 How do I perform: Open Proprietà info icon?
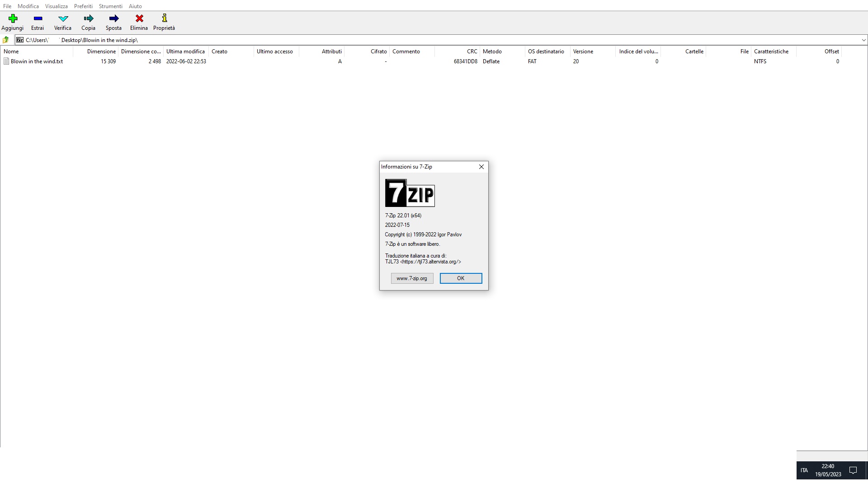(164, 19)
